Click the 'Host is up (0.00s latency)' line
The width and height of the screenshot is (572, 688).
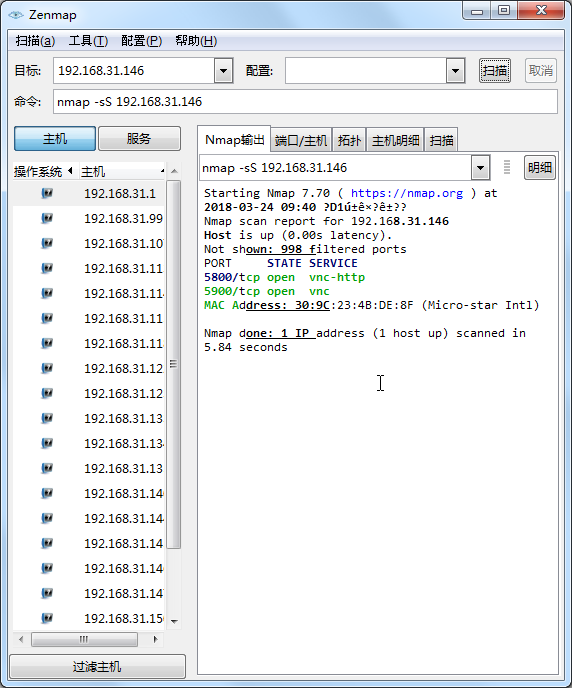[x=298, y=235]
